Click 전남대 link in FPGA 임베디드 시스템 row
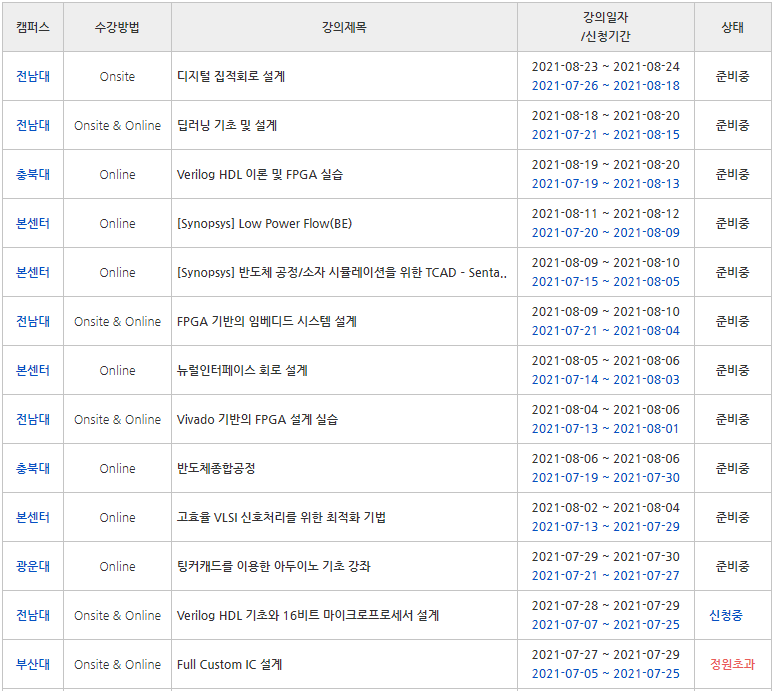Viewport: 772px width, 691px height. (33, 321)
